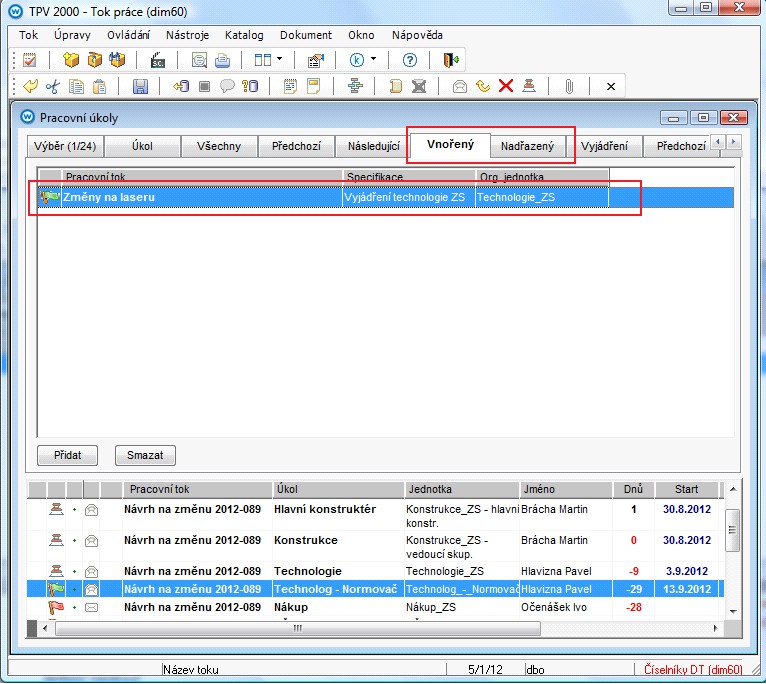
Task: Click the printer icon
Action: [x=222, y=60]
